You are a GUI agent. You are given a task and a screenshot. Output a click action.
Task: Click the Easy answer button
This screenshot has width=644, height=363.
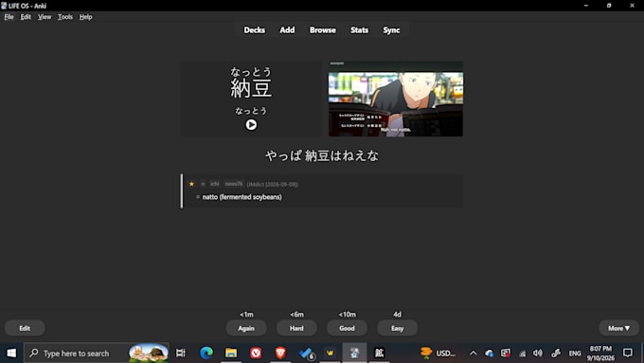tap(397, 328)
